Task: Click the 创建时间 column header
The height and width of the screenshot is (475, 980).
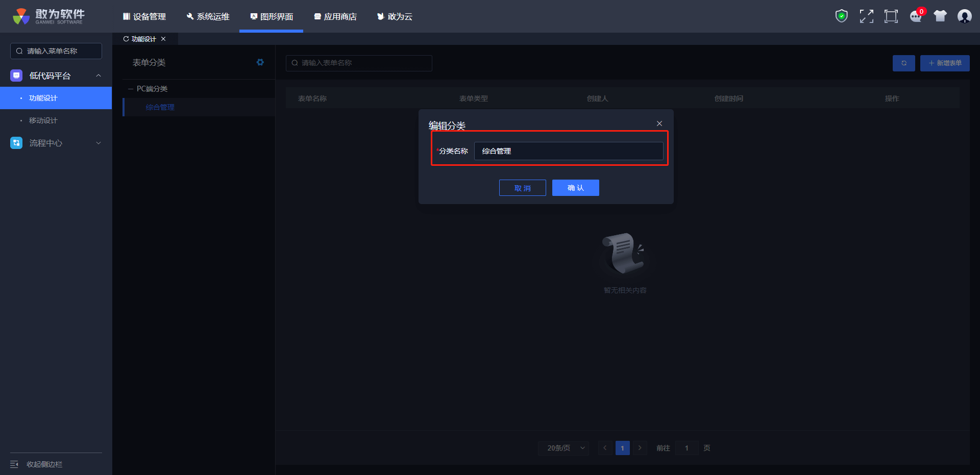Action: [x=729, y=98]
